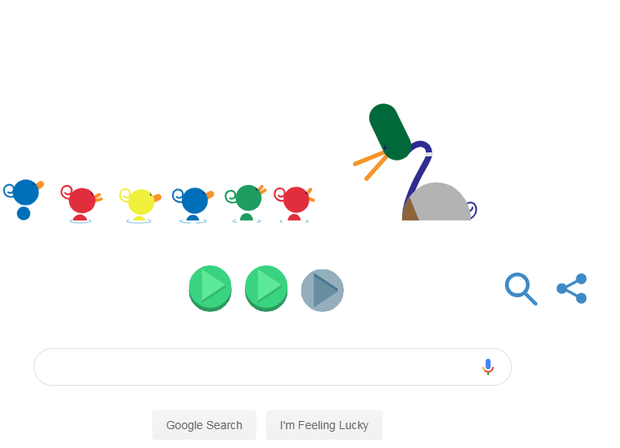Click the mallard's orange open beak

click(370, 165)
